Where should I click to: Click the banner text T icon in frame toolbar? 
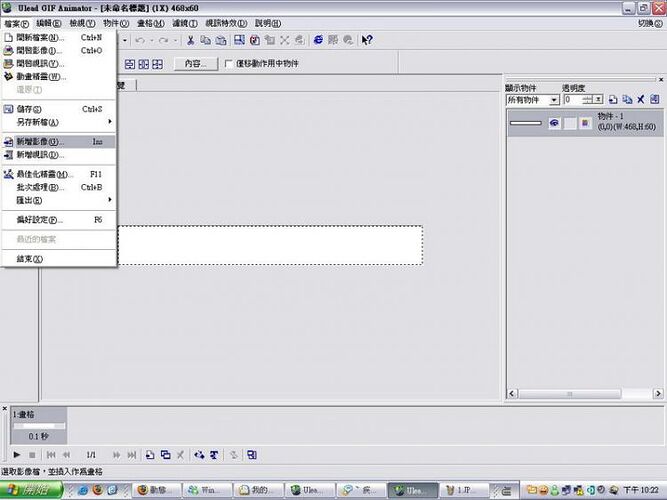pos(214,455)
